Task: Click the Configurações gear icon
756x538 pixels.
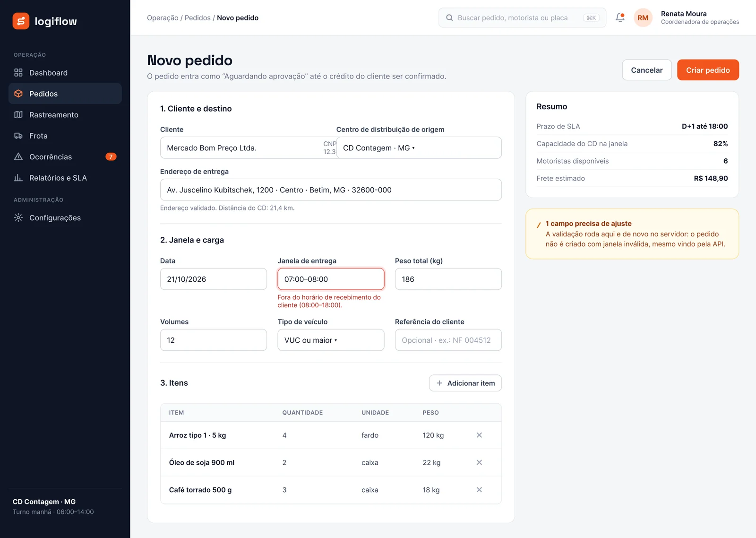Action: tap(18, 217)
